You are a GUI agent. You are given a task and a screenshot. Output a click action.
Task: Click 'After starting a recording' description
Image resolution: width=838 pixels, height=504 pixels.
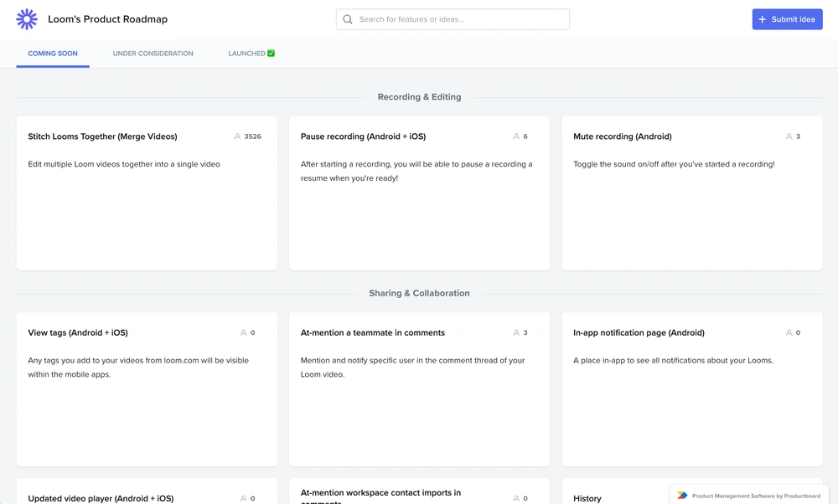[416, 171]
